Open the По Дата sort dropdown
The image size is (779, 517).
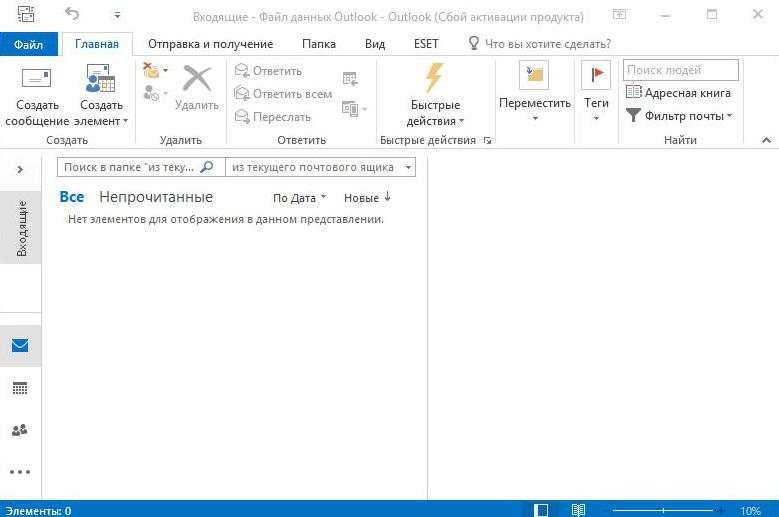300,198
